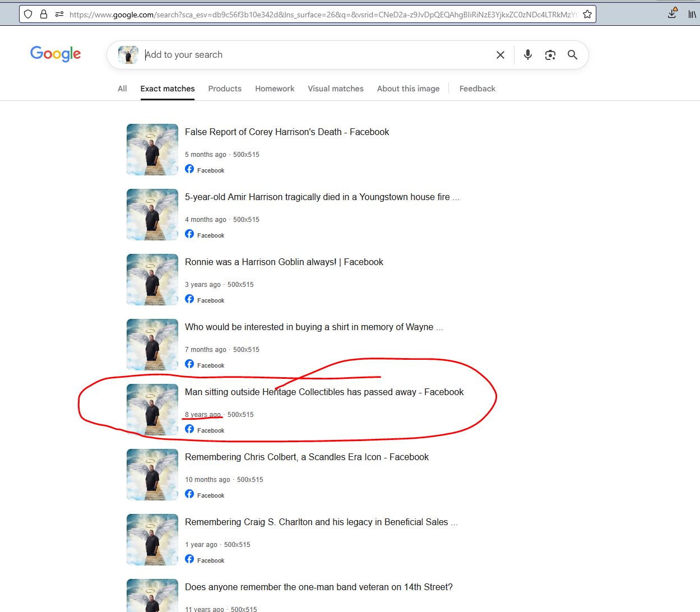Open shirt in memory of Wayne result
Image resolution: width=700 pixels, height=612 pixels.
click(x=314, y=327)
